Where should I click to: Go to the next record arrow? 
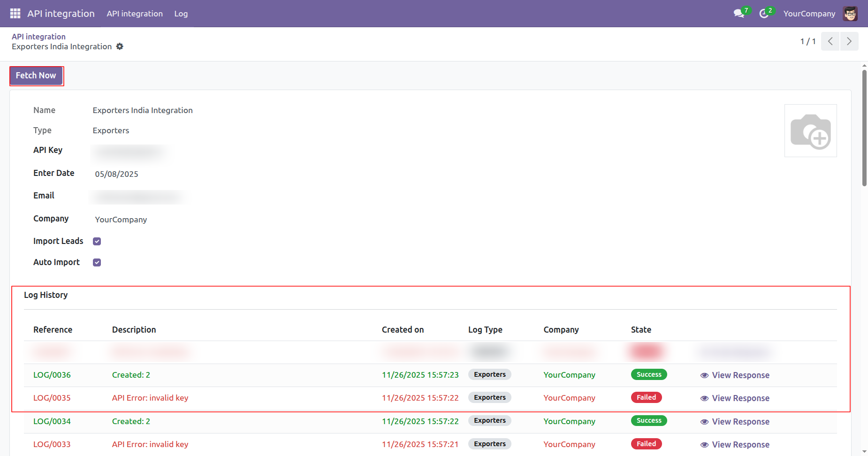849,41
